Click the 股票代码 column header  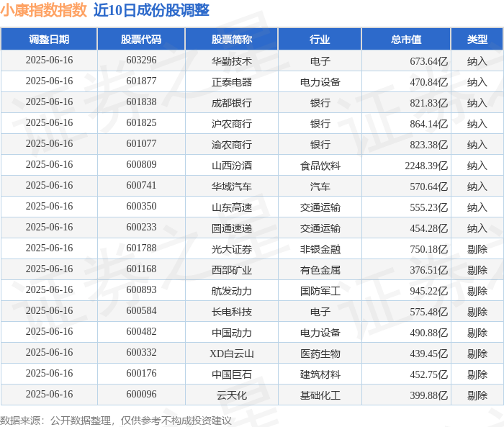pos(141,39)
